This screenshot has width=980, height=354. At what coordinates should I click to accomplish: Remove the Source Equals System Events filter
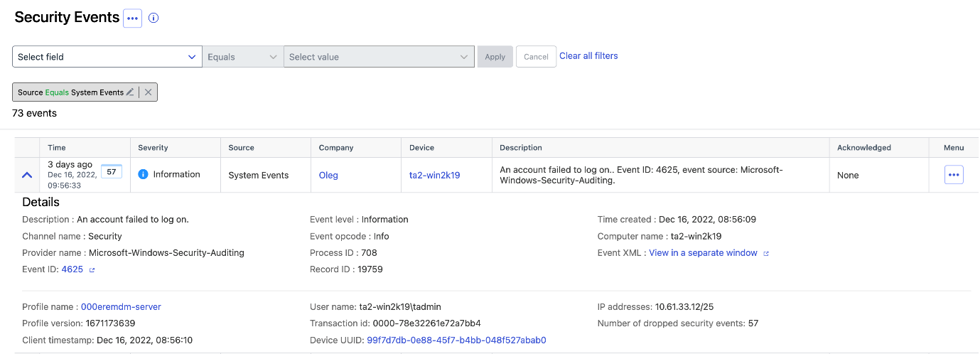148,92
